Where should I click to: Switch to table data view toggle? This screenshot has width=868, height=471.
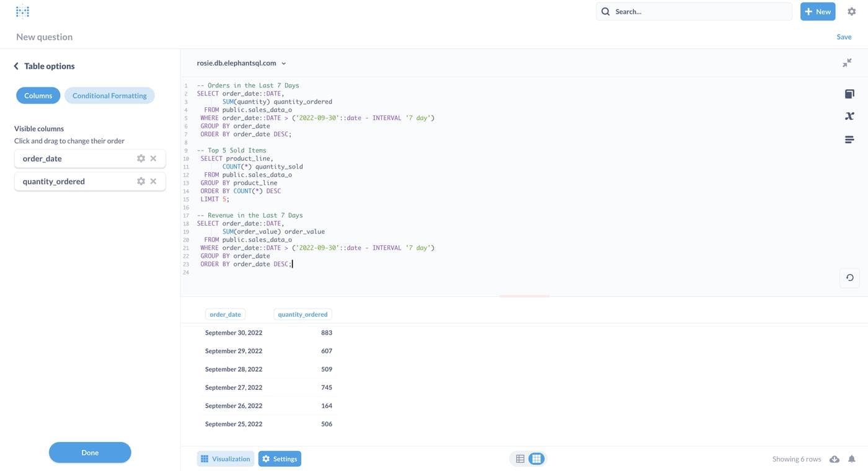[x=520, y=459]
